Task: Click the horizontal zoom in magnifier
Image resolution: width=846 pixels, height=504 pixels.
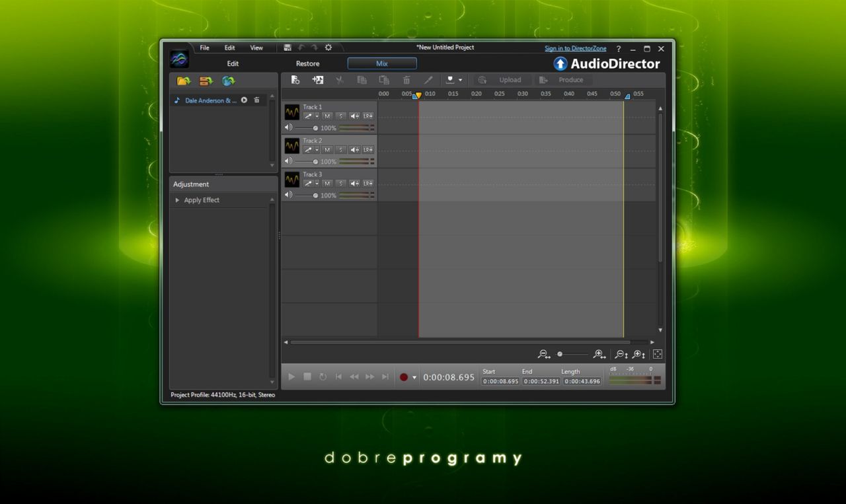Action: 599,355
